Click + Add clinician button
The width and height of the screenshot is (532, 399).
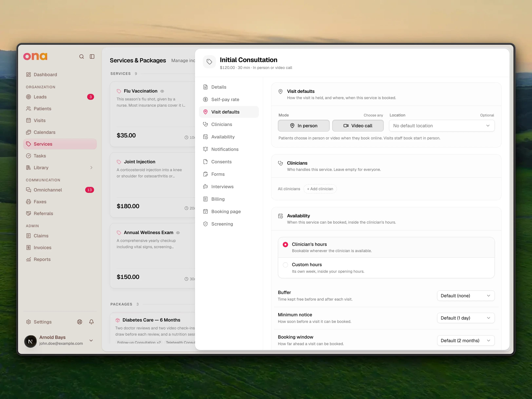tap(320, 189)
